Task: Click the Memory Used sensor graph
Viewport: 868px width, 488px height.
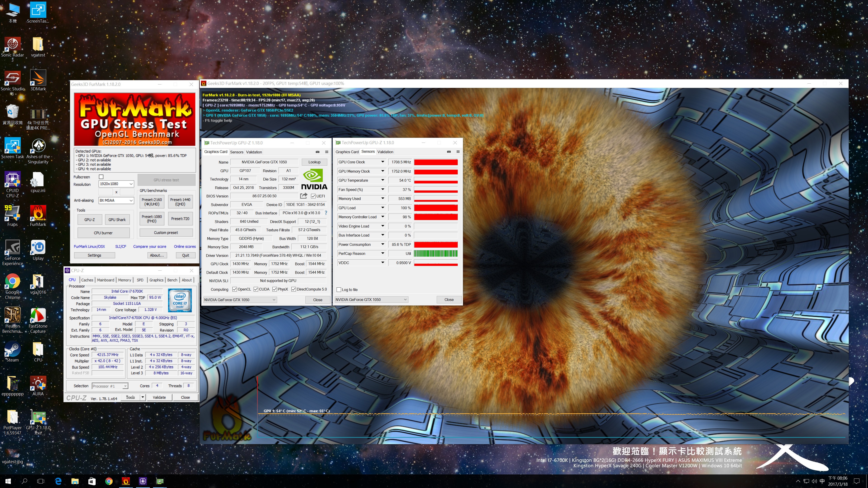Action: coord(436,199)
